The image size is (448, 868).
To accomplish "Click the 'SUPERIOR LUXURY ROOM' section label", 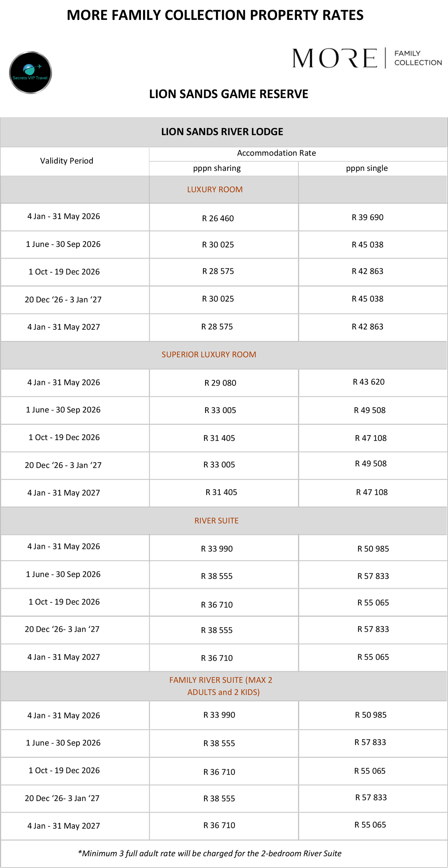I will tap(209, 355).
